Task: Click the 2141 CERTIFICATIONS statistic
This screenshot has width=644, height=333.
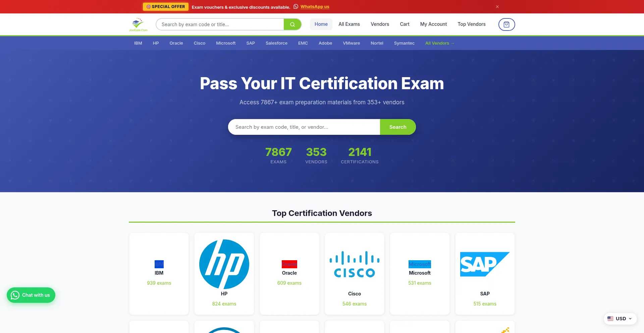Action: point(360,156)
